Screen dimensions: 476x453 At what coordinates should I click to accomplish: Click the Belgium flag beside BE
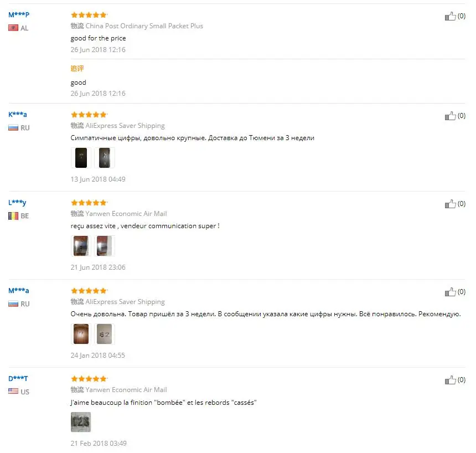point(13,216)
